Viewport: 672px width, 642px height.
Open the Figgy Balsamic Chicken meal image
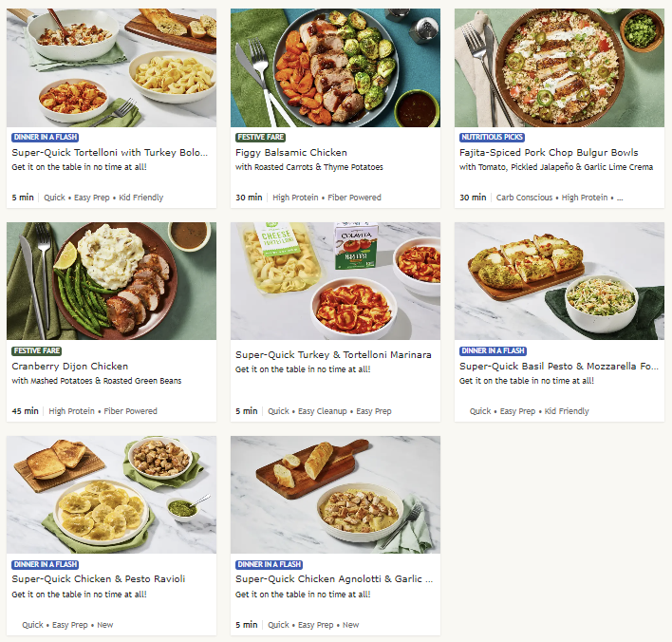tap(335, 67)
